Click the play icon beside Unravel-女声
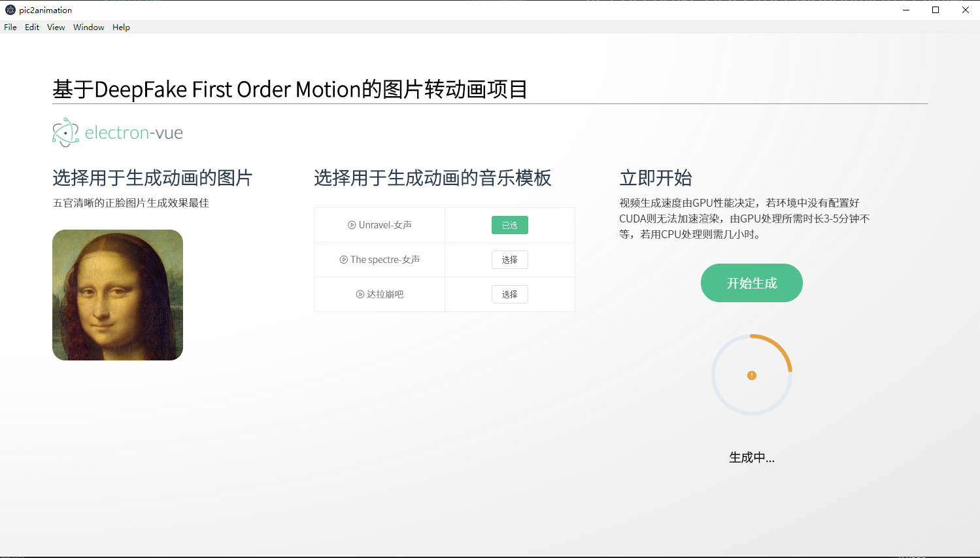The image size is (980, 558). click(352, 225)
